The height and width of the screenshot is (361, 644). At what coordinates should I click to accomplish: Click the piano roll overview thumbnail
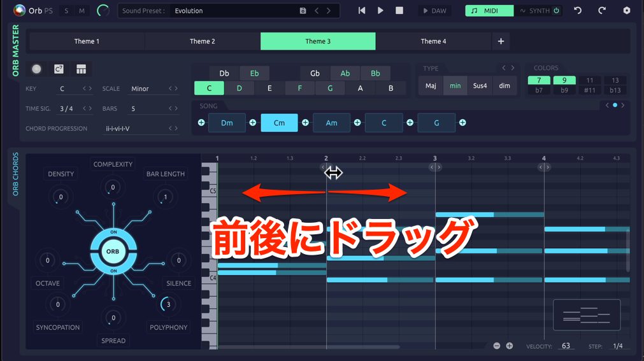[x=587, y=315]
